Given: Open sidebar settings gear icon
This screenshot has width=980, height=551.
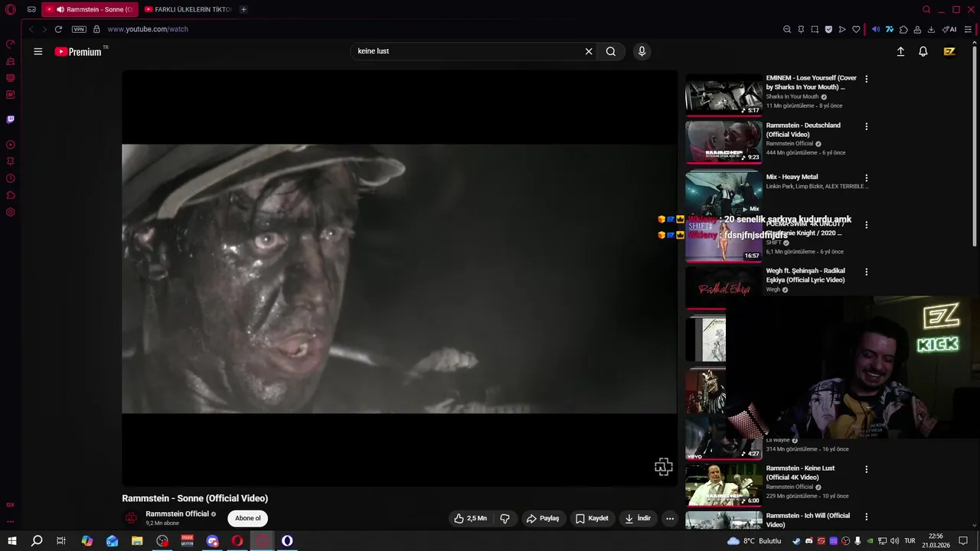Looking at the screenshot, I should tap(11, 212).
